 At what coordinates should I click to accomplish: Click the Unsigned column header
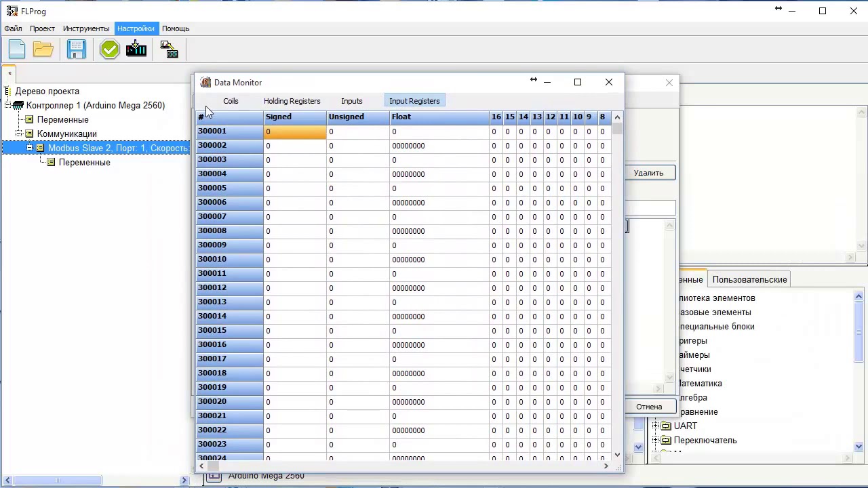click(358, 117)
